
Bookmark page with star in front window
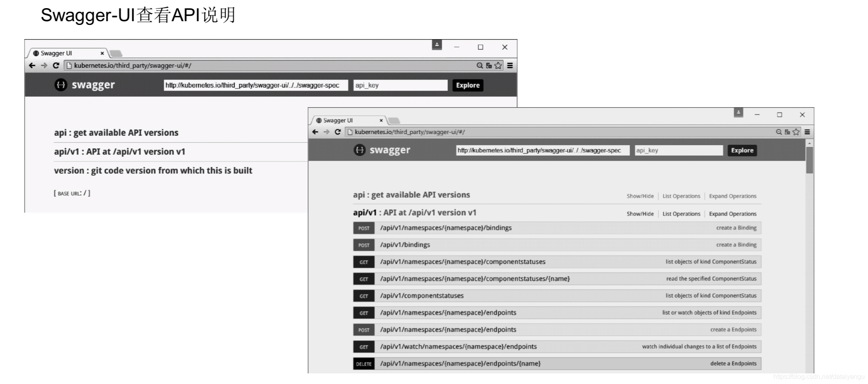[796, 132]
